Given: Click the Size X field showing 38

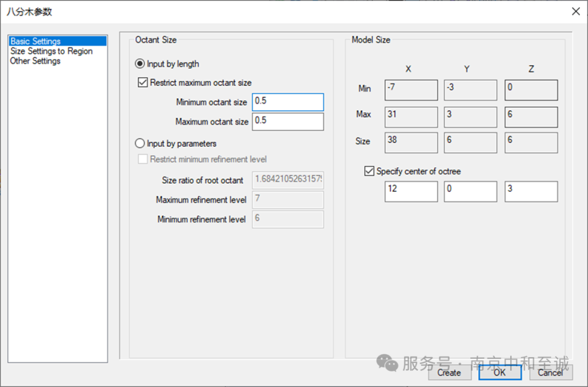Looking at the screenshot, I should pos(411,143).
